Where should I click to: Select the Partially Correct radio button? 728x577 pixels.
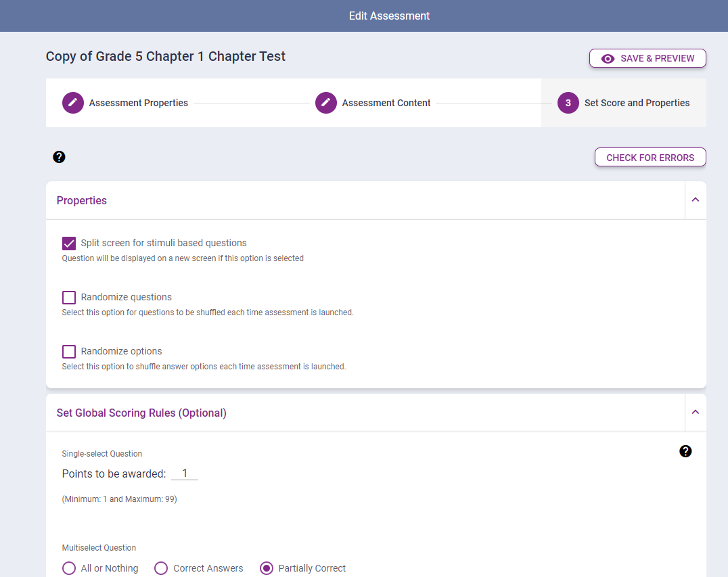267,568
